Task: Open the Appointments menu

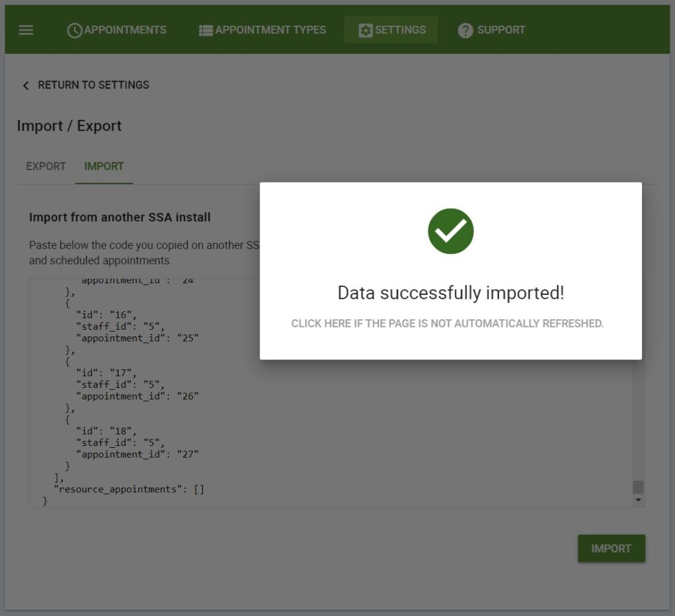Action: click(x=117, y=30)
